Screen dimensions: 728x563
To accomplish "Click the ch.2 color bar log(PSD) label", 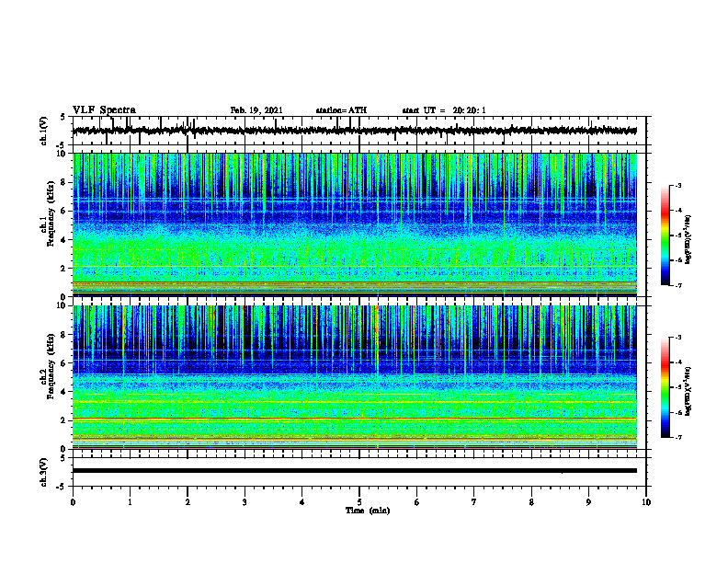I will (x=688, y=391).
